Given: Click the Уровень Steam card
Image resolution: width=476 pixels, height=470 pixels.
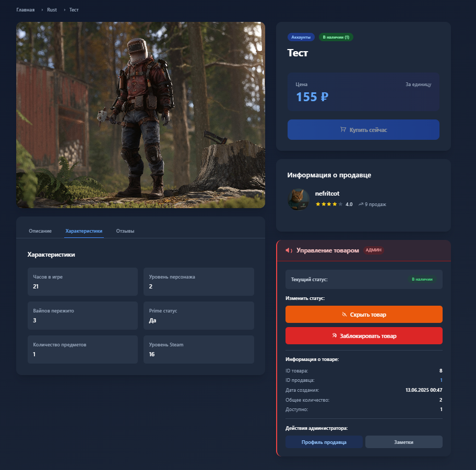Looking at the screenshot, I should [199, 350].
